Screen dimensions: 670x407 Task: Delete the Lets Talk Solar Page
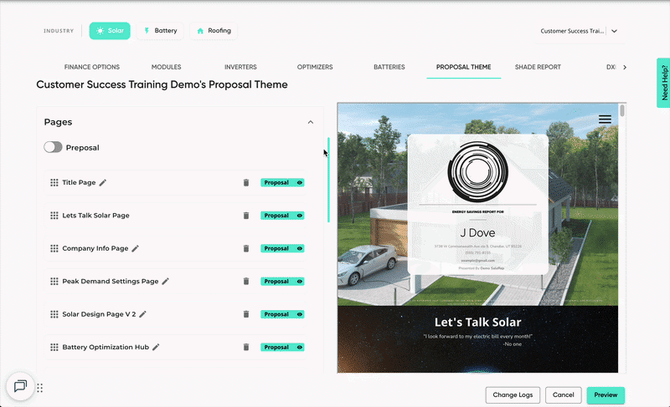[x=246, y=216]
